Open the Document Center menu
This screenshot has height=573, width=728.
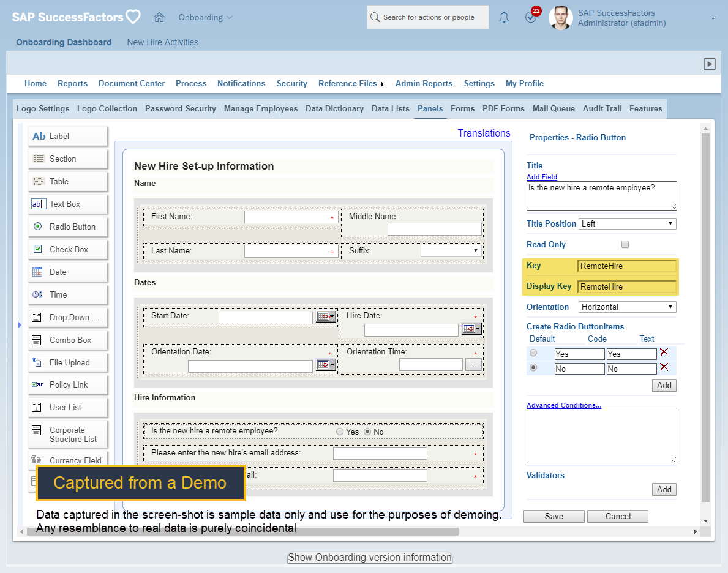(x=132, y=84)
